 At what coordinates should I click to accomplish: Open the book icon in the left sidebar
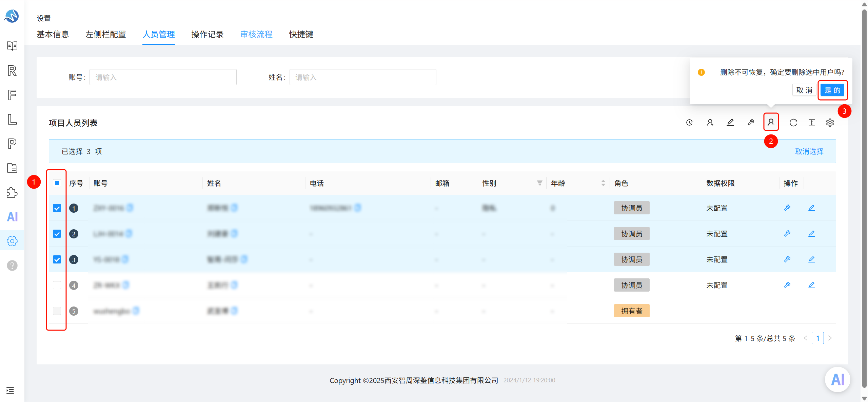tap(12, 46)
